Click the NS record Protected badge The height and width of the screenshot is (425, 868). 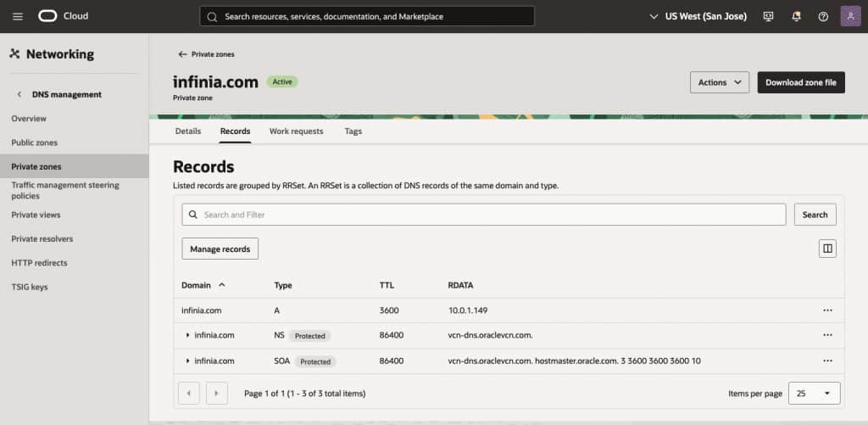tap(309, 336)
